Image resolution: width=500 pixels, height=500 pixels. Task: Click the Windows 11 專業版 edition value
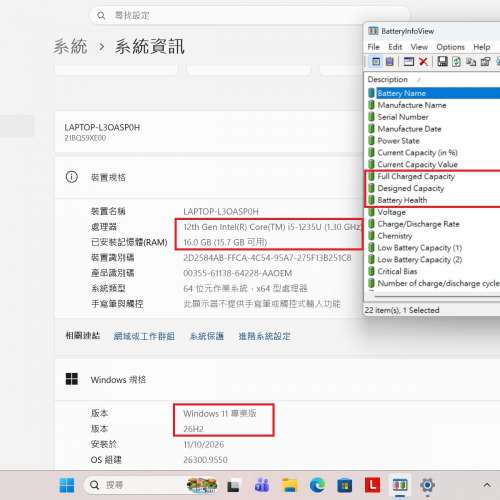220,413
